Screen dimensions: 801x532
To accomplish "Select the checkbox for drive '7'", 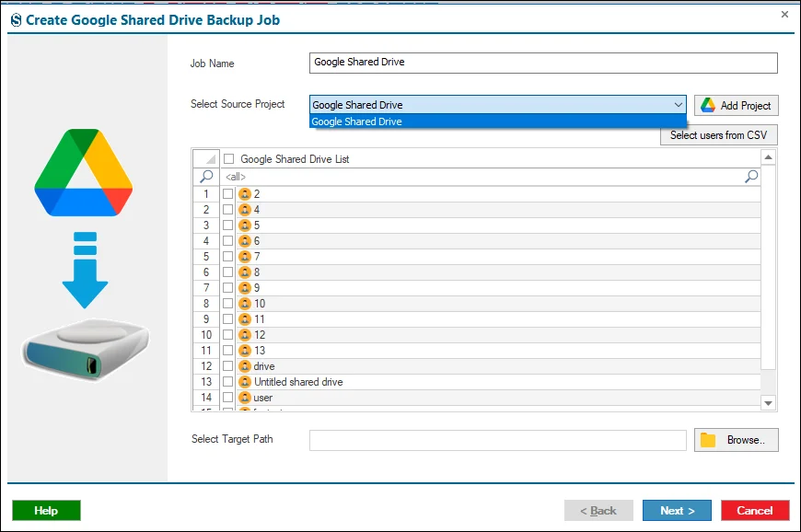I will pos(227,256).
